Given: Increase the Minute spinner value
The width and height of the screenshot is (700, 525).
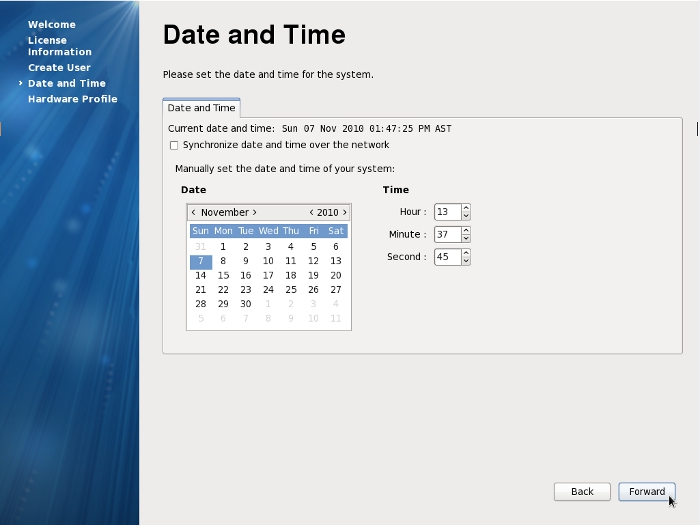Looking at the screenshot, I should coord(466,231).
